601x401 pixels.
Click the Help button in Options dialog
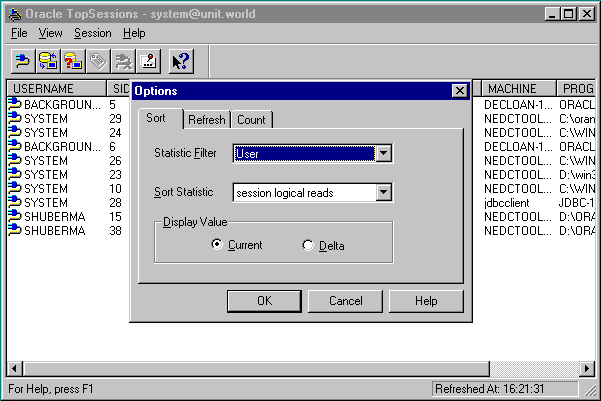tap(426, 301)
